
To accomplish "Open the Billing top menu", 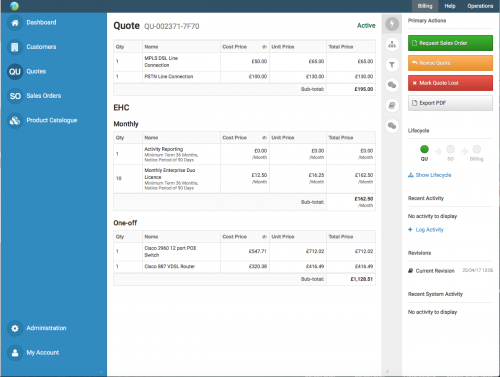I will 425,6.
